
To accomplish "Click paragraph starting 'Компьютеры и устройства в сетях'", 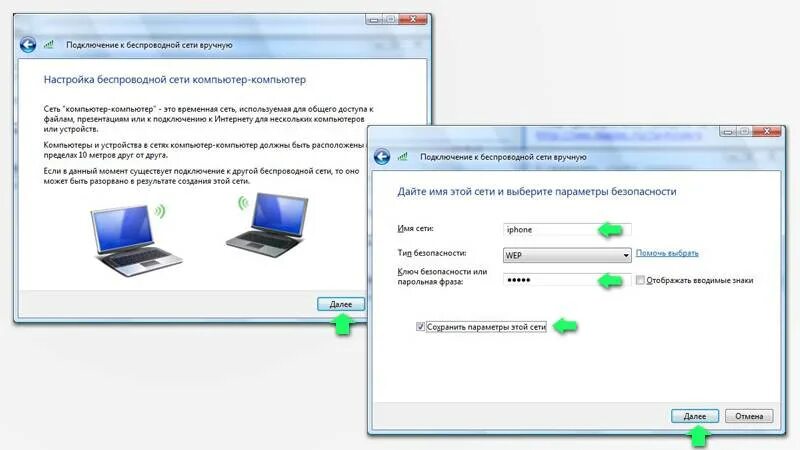I will pyautogui.click(x=205, y=150).
